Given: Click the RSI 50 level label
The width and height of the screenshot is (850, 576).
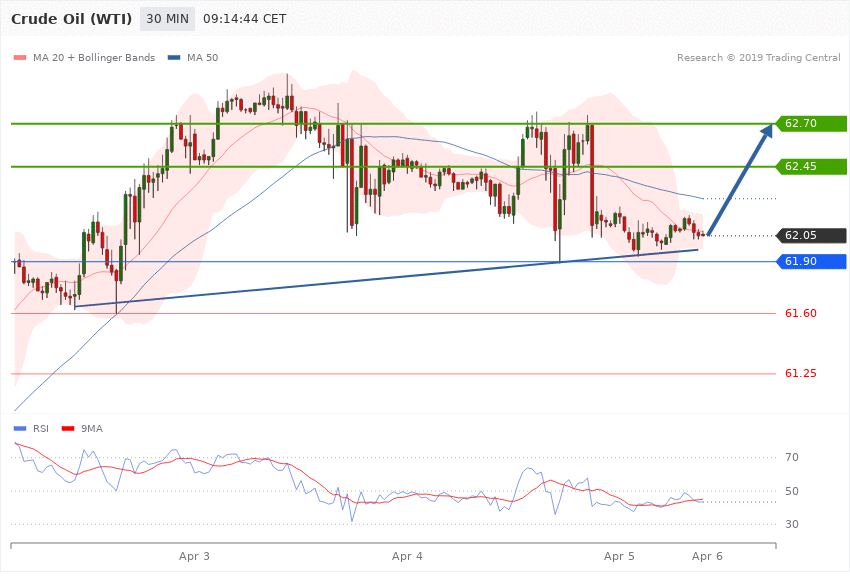Looking at the screenshot, I should point(792,492).
